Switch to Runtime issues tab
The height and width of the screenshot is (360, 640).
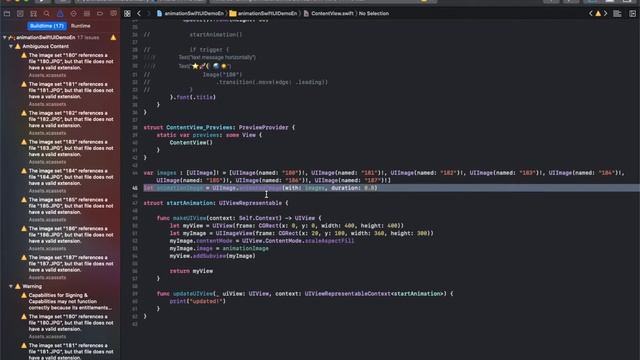(x=81, y=26)
